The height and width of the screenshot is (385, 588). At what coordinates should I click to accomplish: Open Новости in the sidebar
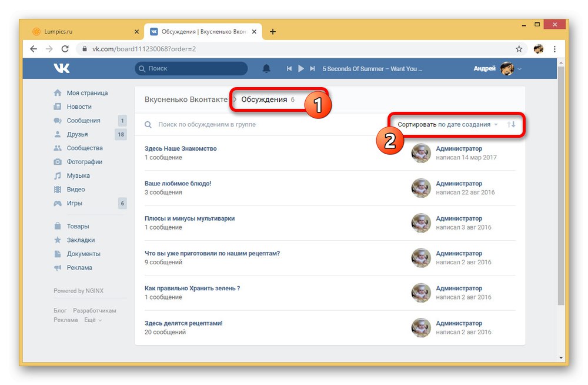pyautogui.click(x=79, y=107)
